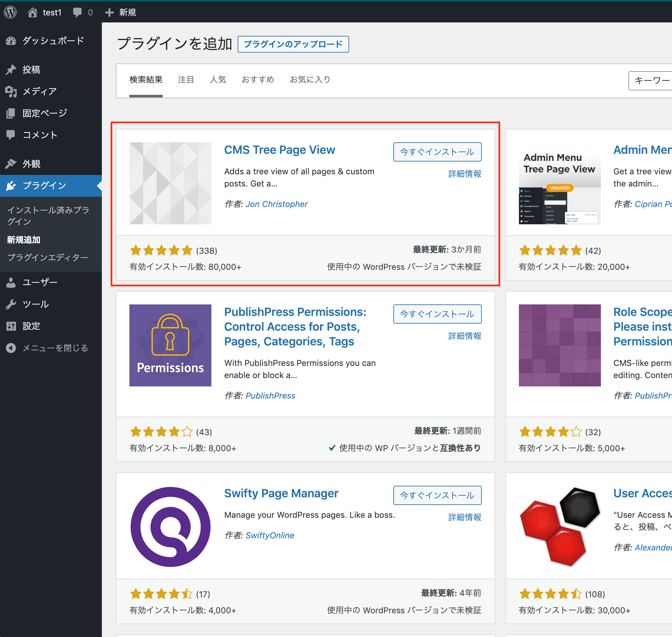Click 今すぐインストール for CMS Tree Page View
The image size is (672, 637).
click(x=437, y=152)
